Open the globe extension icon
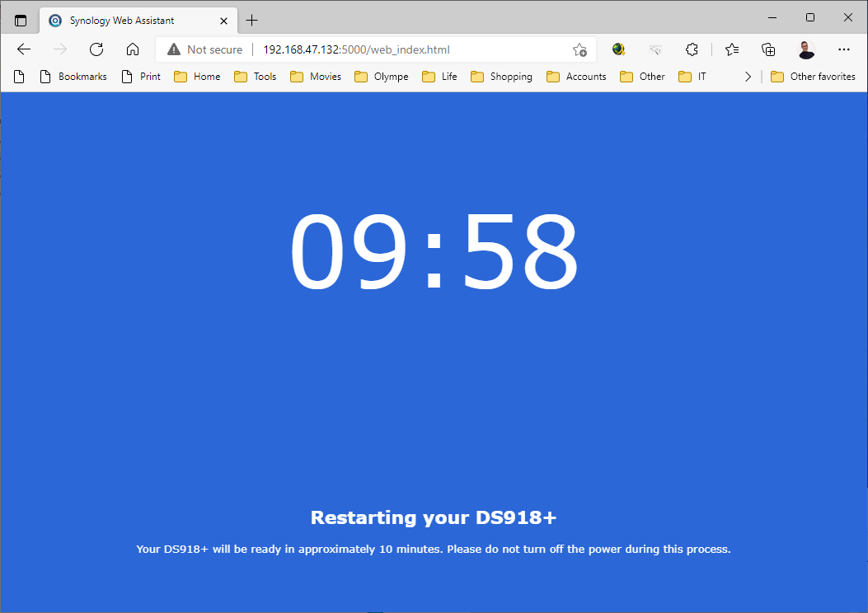The image size is (868, 613). [x=619, y=49]
